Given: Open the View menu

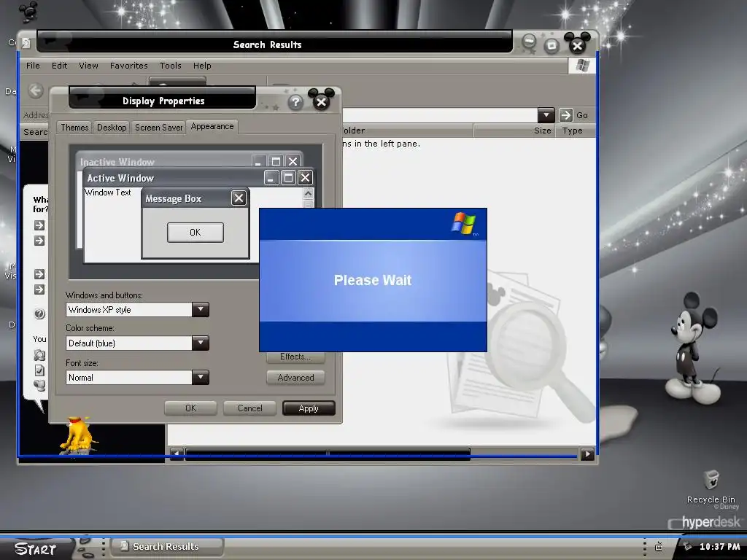Looking at the screenshot, I should [88, 66].
